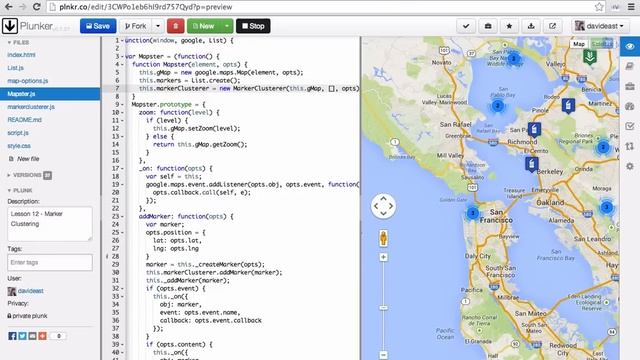Click the Enter tags input field

click(x=50, y=262)
